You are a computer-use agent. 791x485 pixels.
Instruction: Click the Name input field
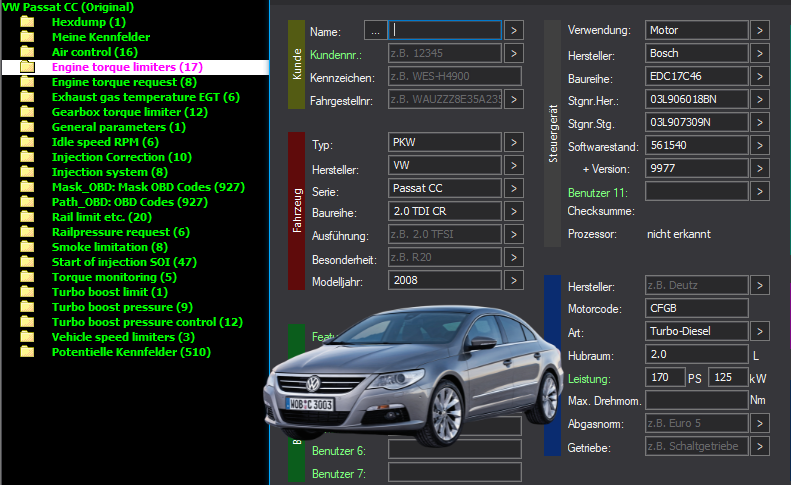[445, 30]
